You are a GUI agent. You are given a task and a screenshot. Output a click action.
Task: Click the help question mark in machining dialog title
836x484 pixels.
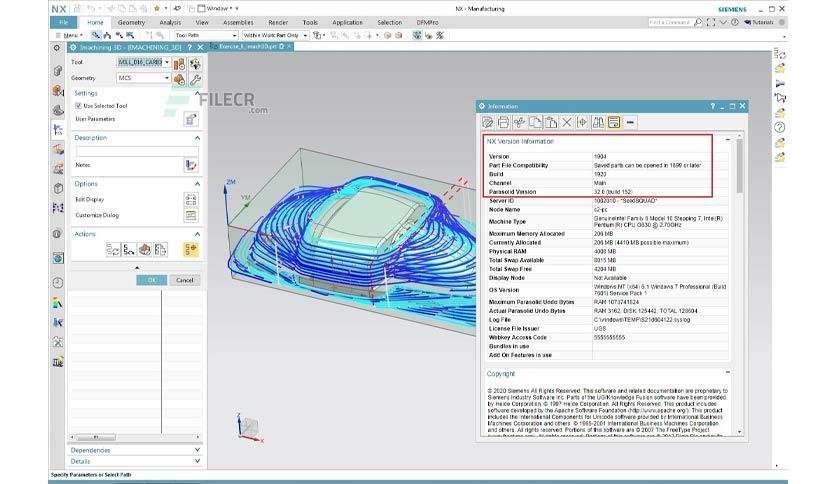pyautogui.click(x=189, y=47)
